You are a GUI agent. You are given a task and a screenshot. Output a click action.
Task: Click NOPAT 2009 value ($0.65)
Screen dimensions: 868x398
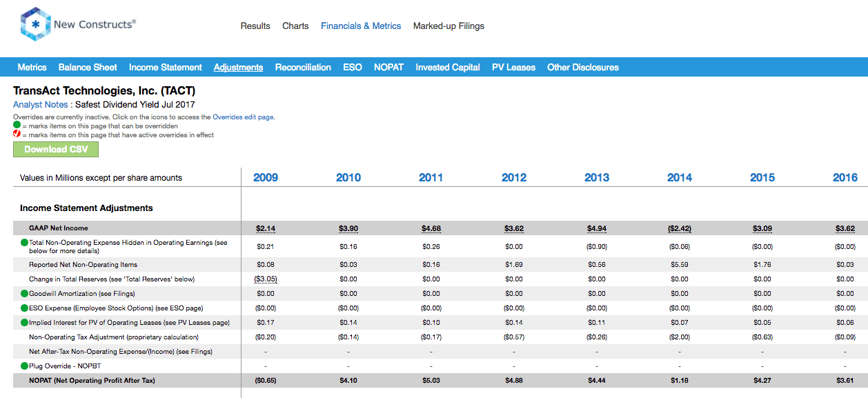266,381
